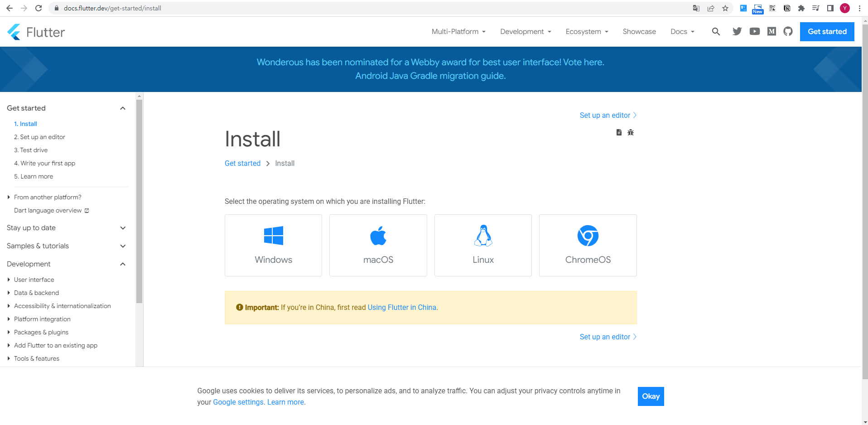Click browser back arrow
The height and width of the screenshot is (425, 868).
(x=10, y=8)
